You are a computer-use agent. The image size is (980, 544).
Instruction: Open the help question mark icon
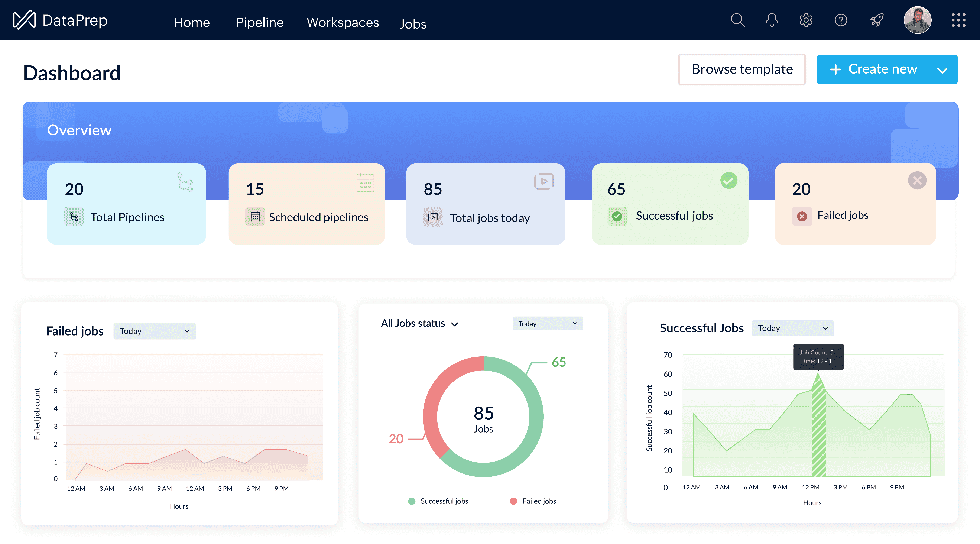click(841, 20)
